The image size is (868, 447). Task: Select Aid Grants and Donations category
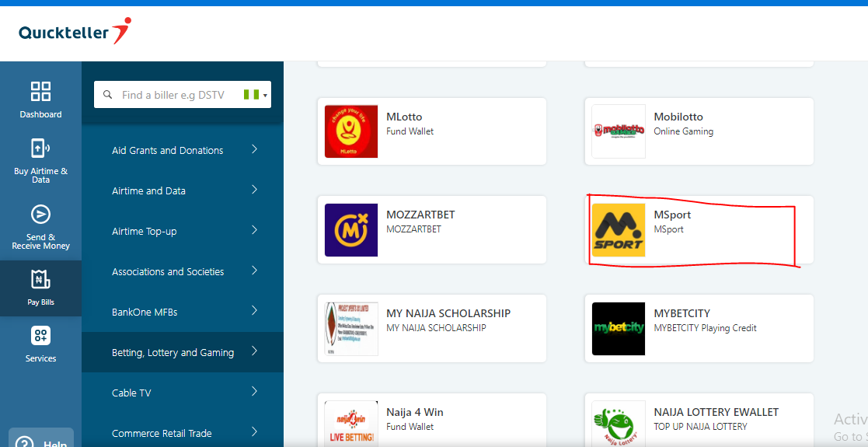click(183, 150)
